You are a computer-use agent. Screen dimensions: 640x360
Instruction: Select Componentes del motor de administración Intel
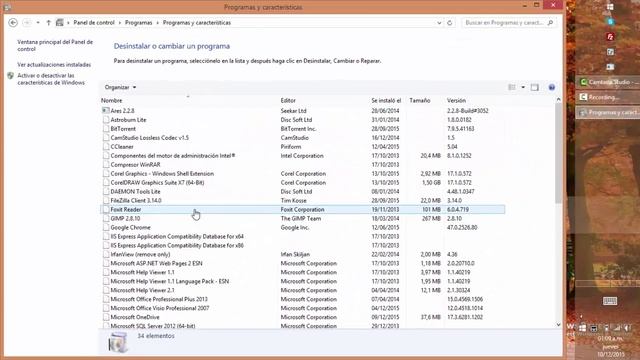tap(302, 156)
